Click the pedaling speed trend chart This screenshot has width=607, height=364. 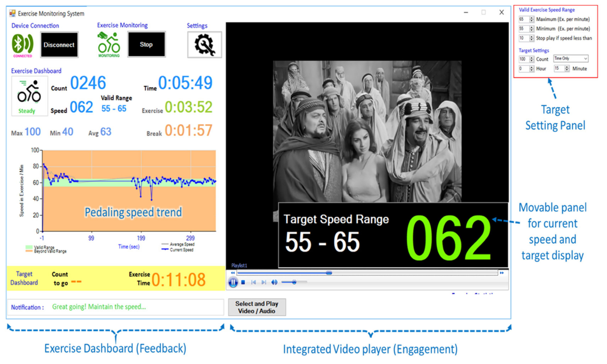pyautogui.click(x=129, y=191)
